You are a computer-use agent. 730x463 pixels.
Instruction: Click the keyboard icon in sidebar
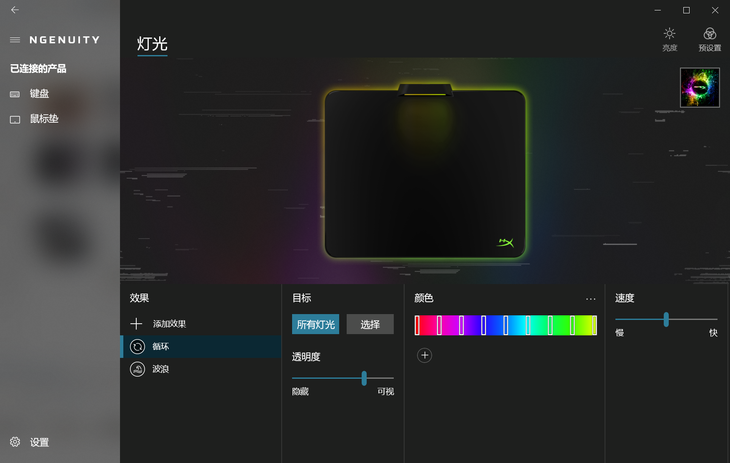click(x=15, y=94)
